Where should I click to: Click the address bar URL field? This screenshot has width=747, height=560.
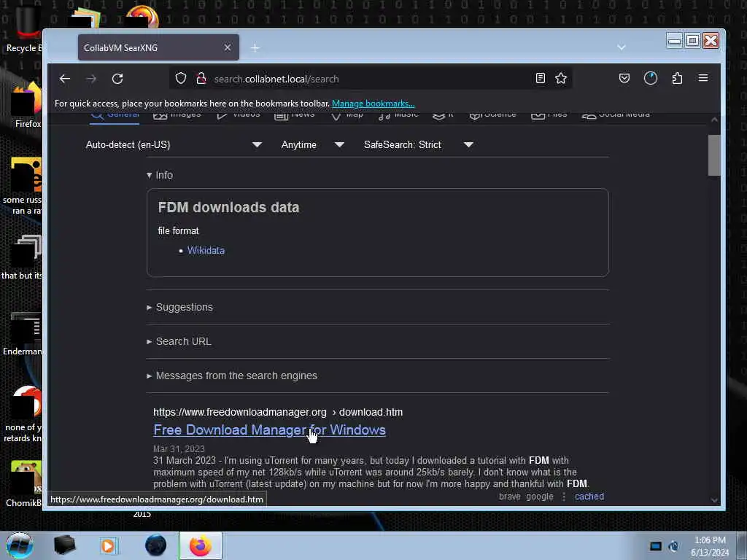point(371,79)
